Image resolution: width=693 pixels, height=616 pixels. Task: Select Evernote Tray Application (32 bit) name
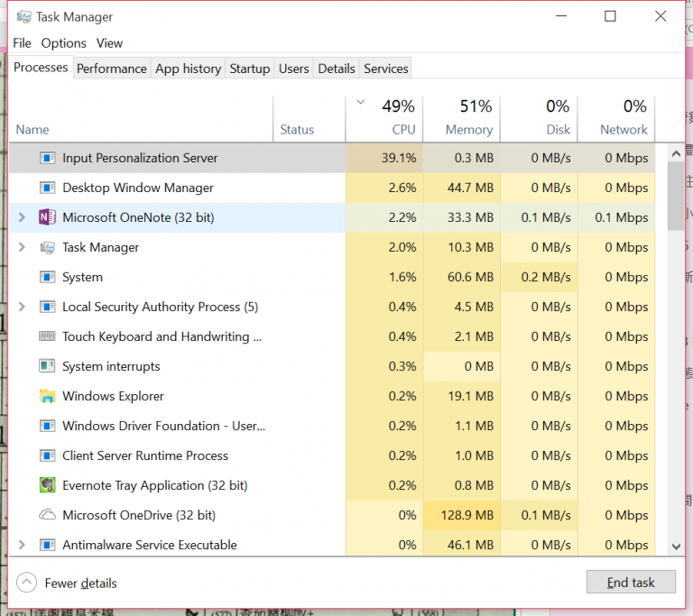click(155, 485)
